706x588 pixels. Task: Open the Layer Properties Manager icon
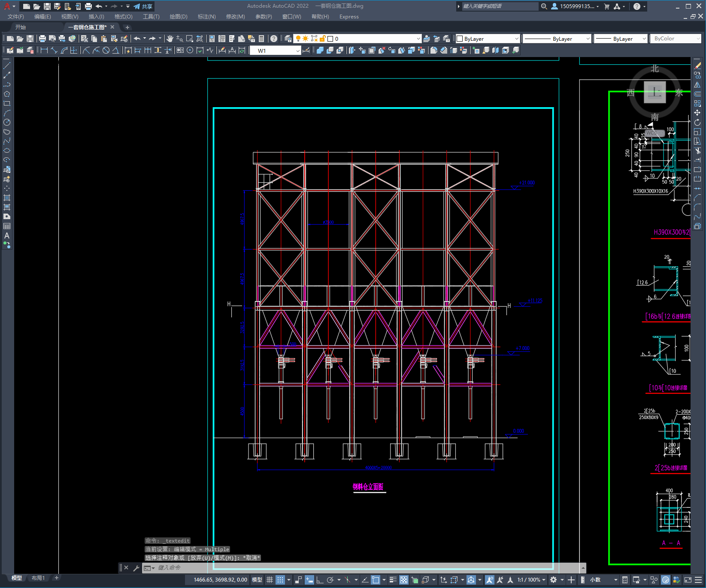pyautogui.click(x=288, y=39)
